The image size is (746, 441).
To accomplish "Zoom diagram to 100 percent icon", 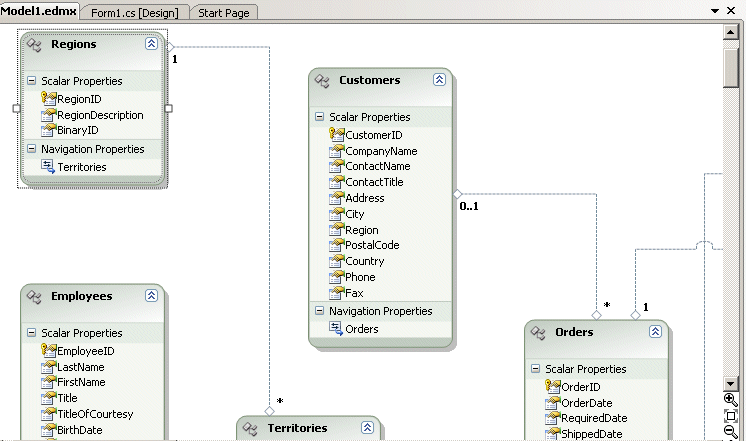I will tap(730, 416).
